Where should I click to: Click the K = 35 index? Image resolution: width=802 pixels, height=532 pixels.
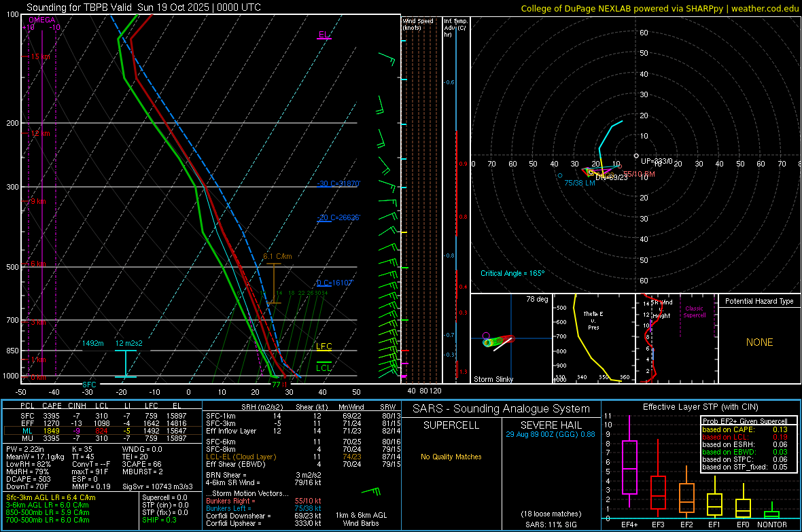(x=82, y=449)
